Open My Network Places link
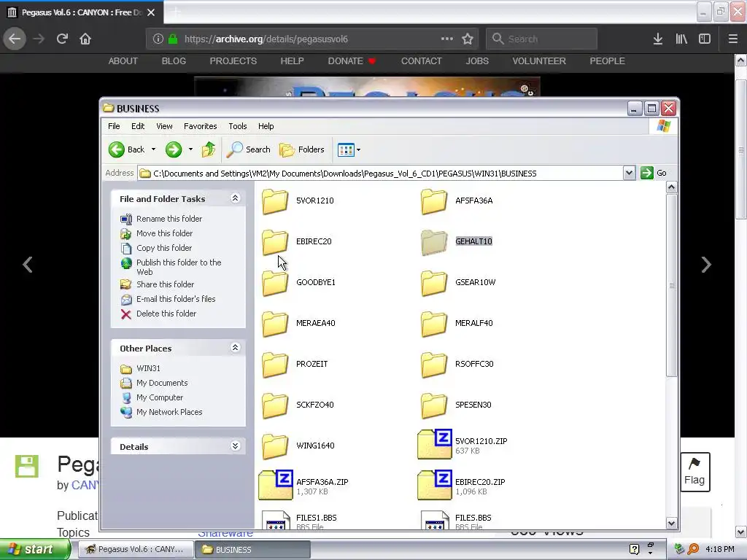This screenshot has height=560, width=747. click(169, 413)
